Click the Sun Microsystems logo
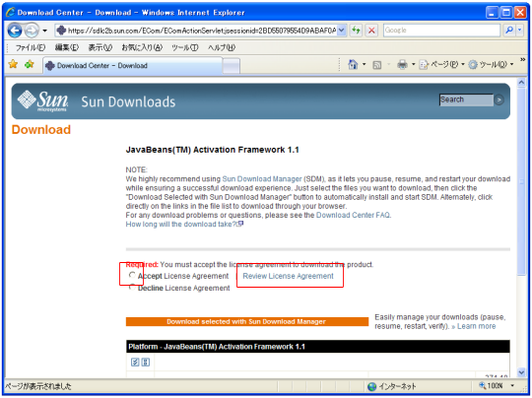This screenshot has width=532, height=398. click(42, 100)
